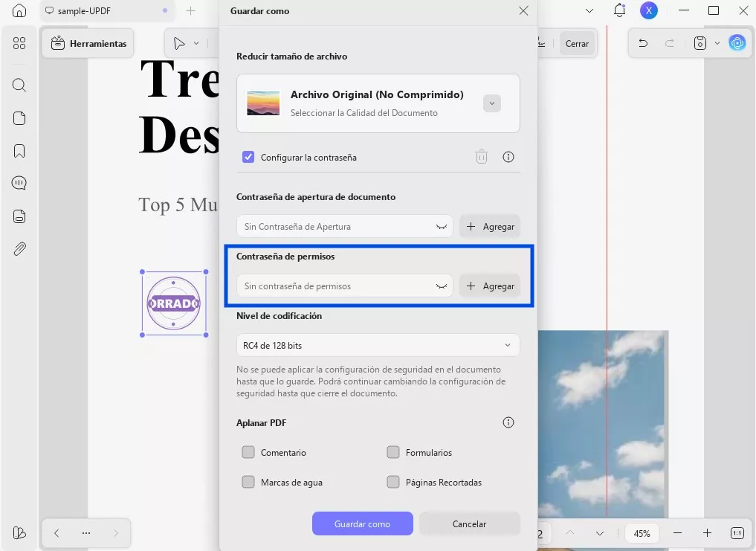Viewport: 756px width, 551px height.
Task: Open Herramientas tools menu
Action: pos(88,43)
